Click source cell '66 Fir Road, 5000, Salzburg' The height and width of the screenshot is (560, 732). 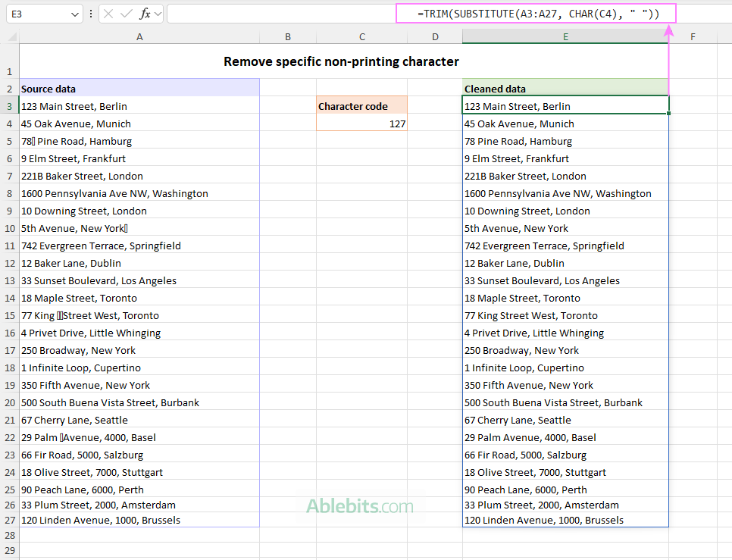pos(139,454)
